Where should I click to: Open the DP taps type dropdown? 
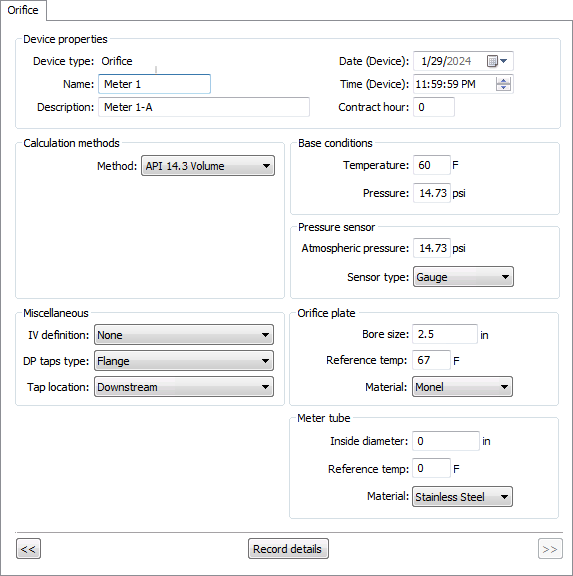pyautogui.click(x=184, y=361)
